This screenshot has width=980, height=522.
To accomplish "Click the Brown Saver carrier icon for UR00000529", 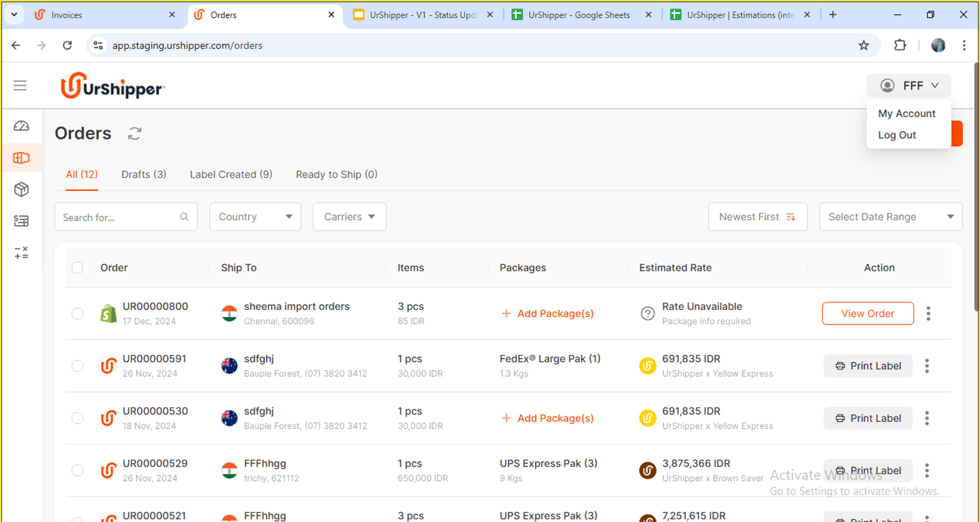I will tap(647, 471).
